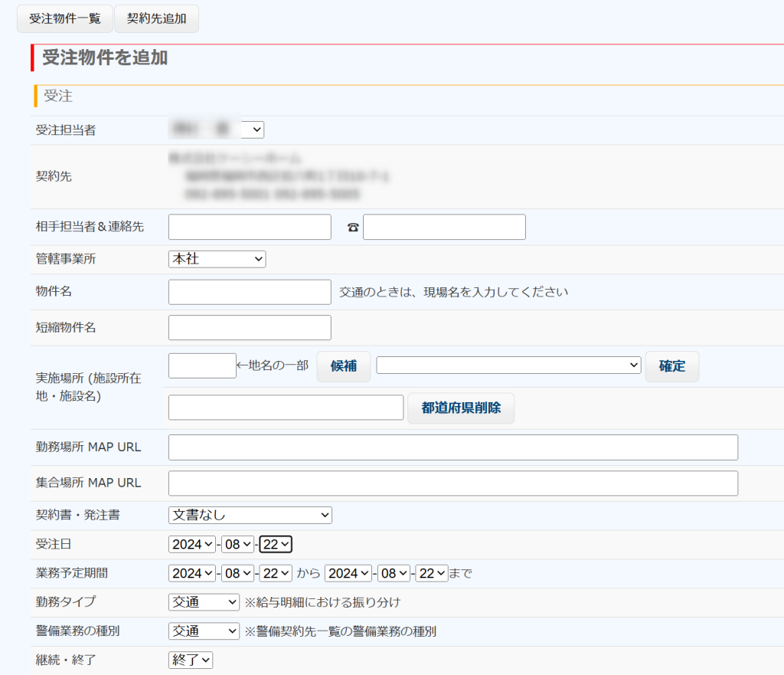This screenshot has width=784, height=675.
Task: Click the phone number input field
Action: tap(444, 227)
